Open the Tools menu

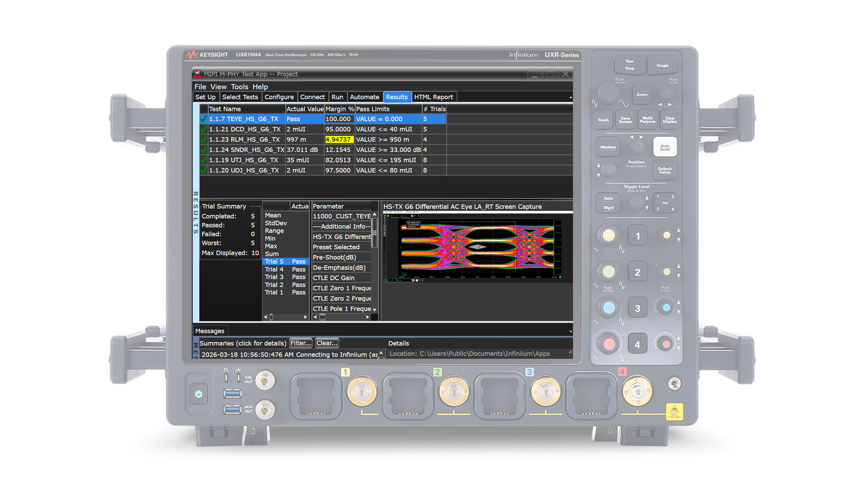239,87
